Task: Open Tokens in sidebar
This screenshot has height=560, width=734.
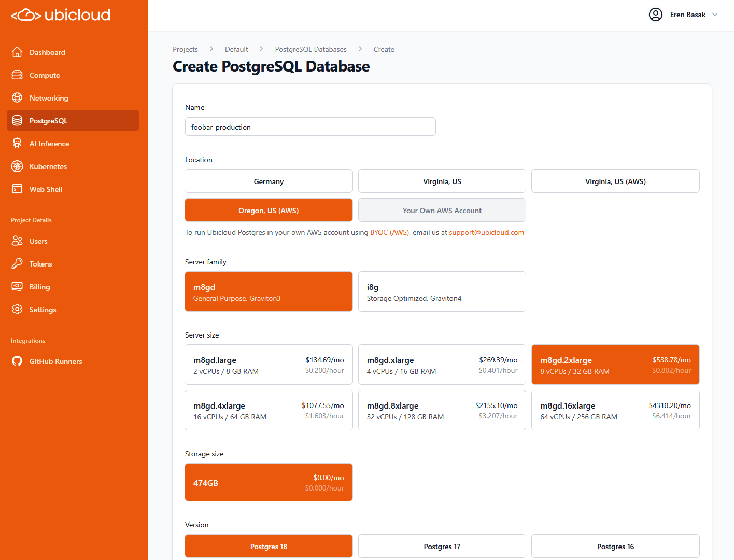Action: 73,264
